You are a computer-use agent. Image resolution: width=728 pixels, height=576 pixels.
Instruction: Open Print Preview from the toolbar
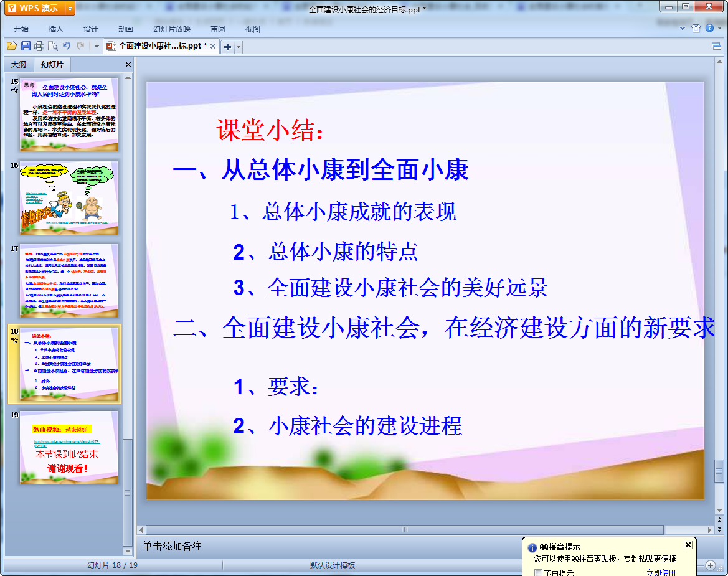[53, 46]
